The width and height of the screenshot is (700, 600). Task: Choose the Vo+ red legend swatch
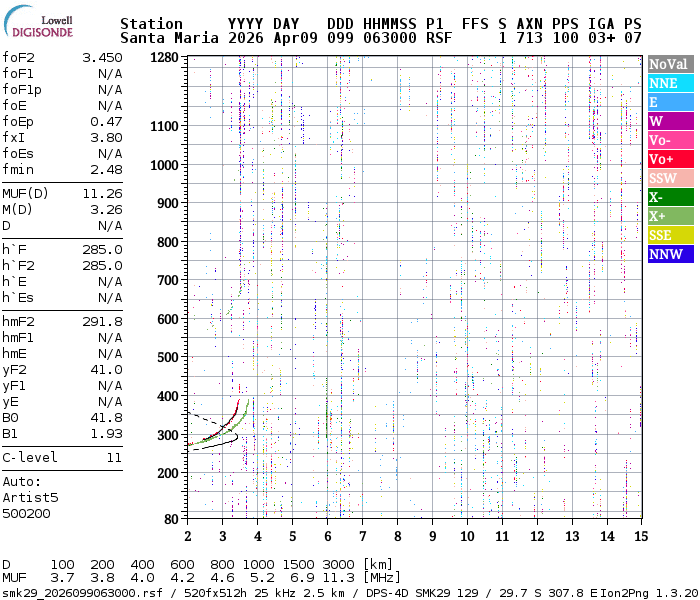pos(670,159)
